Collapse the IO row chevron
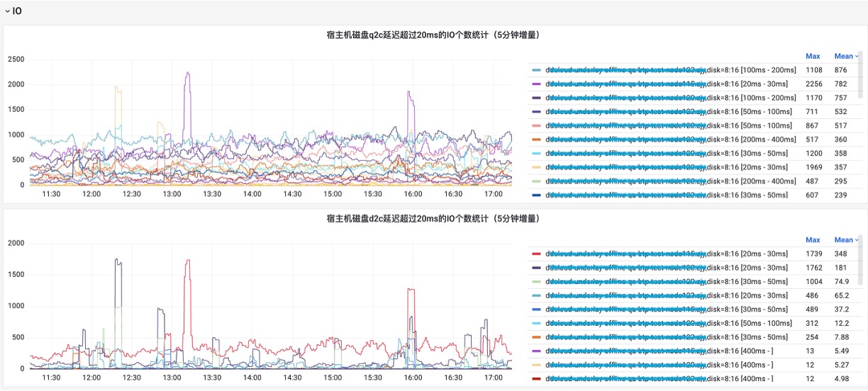This screenshot has height=391, width=868. tap(7, 11)
